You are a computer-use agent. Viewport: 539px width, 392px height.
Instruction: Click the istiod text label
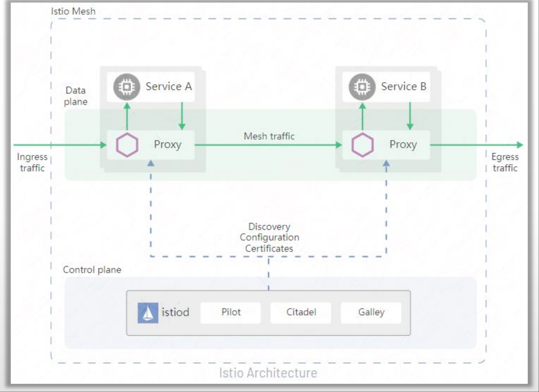175,312
